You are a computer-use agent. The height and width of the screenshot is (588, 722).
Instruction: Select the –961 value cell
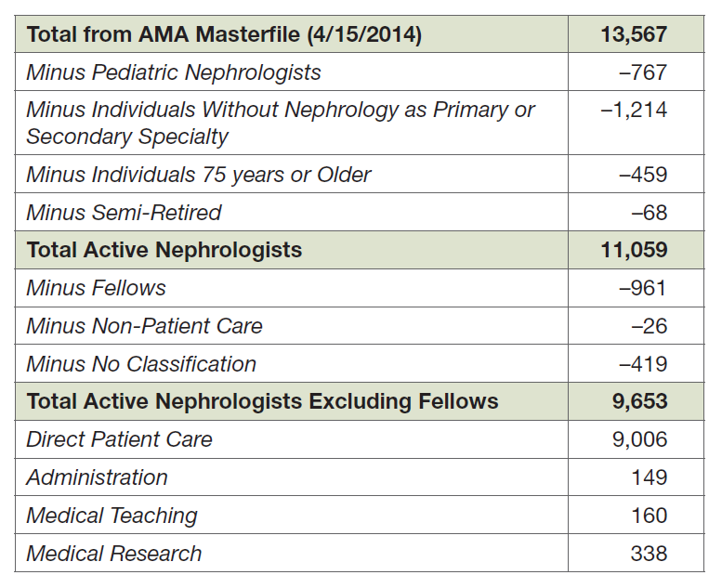(643, 288)
